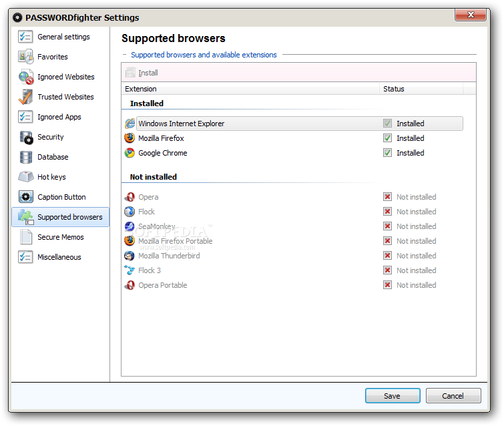Click the Install toolbar icon
The image size is (504, 426).
tap(130, 73)
